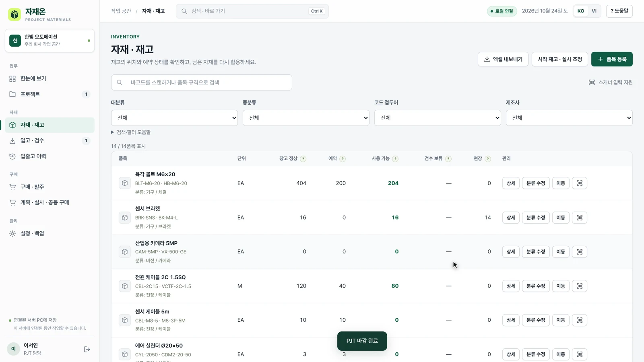Click help icon beside 검수 보류 header
Image resolution: width=644 pixels, height=362 pixels.
[448, 159]
